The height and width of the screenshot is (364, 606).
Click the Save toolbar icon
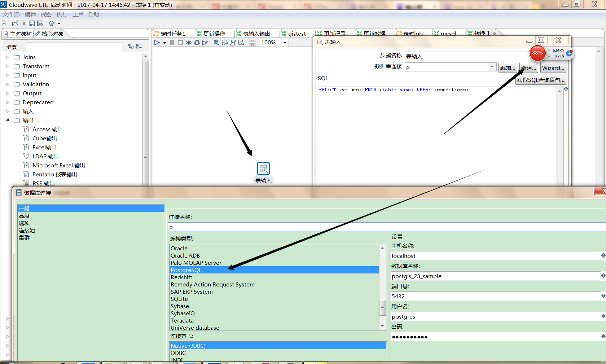(x=32, y=23)
